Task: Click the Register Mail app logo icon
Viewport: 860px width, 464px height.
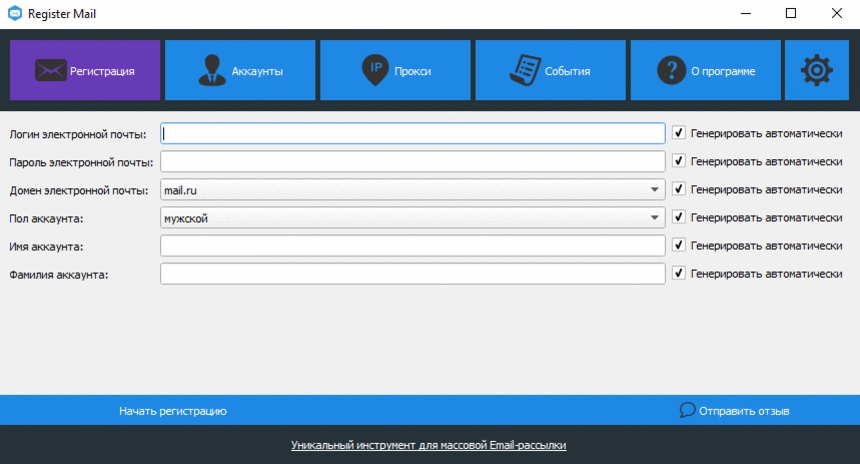Action: [15, 13]
